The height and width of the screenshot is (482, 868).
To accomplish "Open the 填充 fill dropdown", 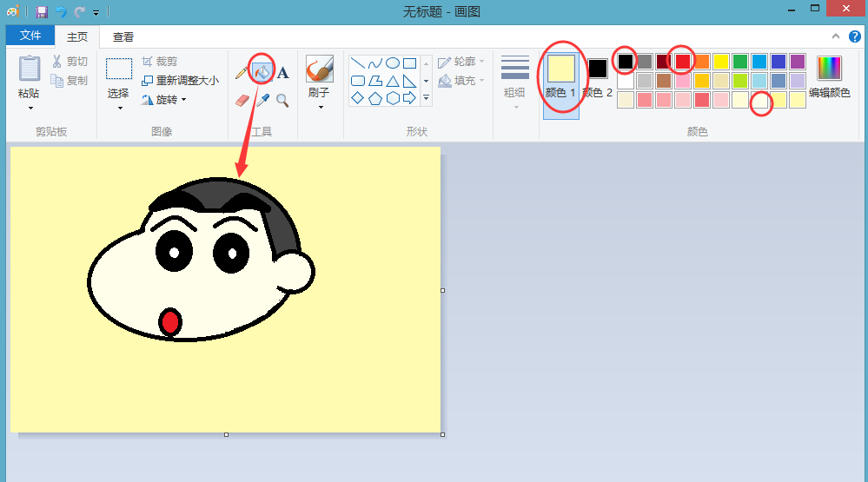I will pyautogui.click(x=461, y=81).
